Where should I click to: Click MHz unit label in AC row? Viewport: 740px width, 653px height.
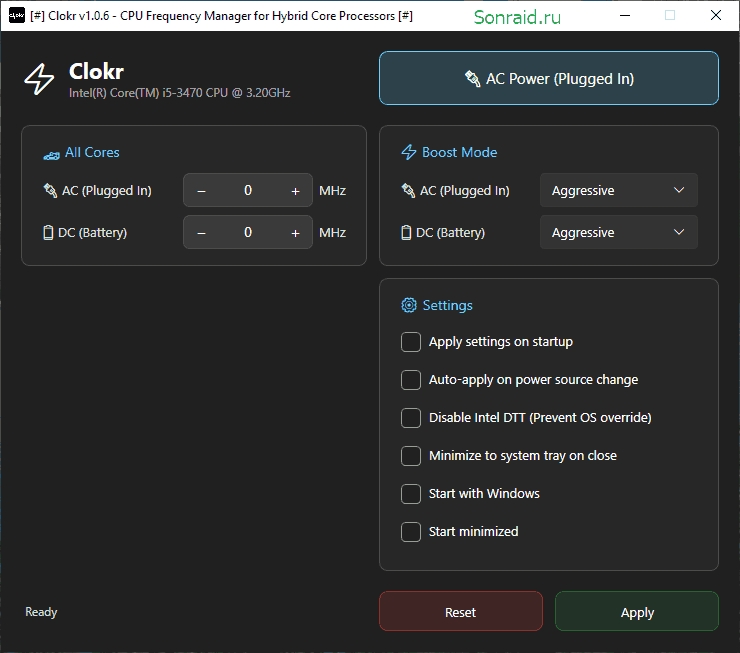(x=332, y=191)
